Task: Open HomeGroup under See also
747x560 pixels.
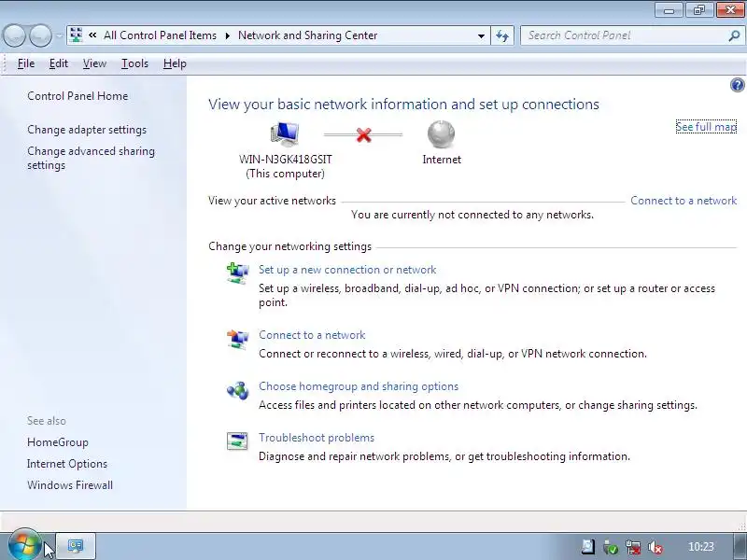Action: 58,442
